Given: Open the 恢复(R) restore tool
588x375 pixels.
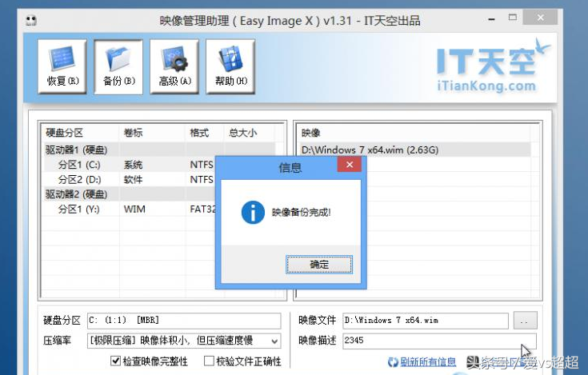Looking at the screenshot, I should tap(62, 66).
